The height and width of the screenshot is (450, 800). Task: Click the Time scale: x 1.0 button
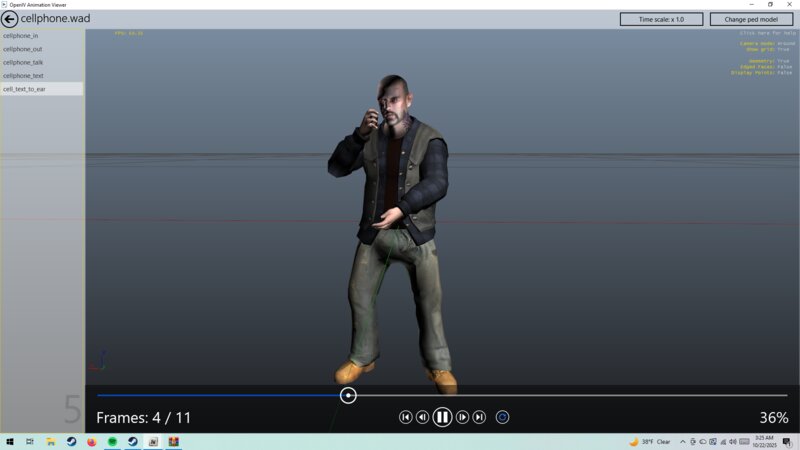click(661, 19)
